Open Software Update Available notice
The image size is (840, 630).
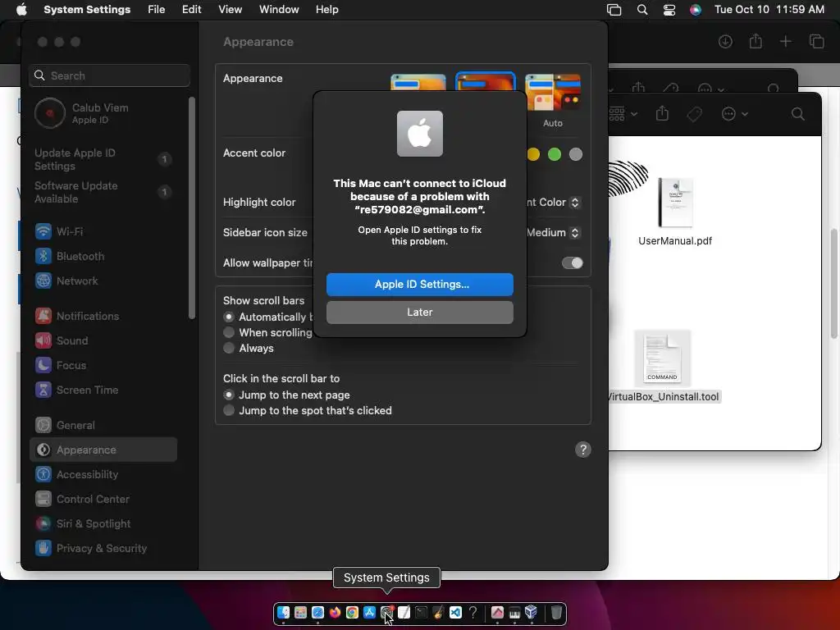(103, 192)
